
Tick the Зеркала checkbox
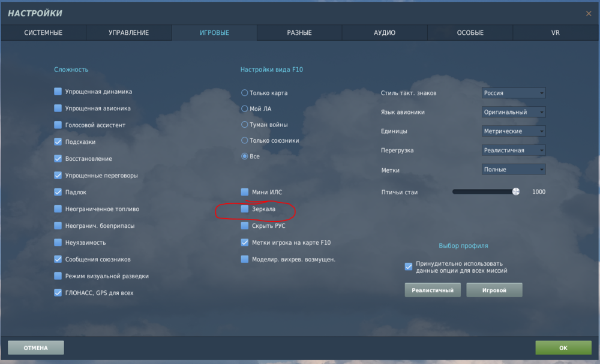(x=245, y=209)
